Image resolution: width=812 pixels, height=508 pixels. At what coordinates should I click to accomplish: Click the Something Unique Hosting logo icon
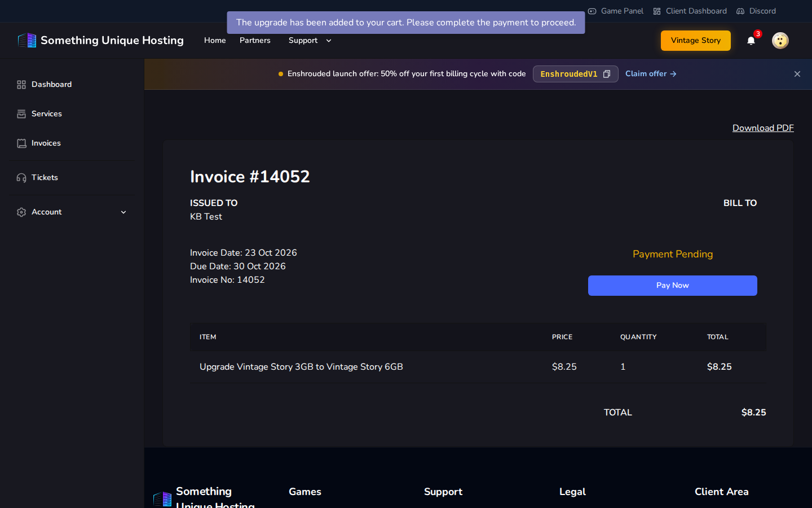coord(27,40)
